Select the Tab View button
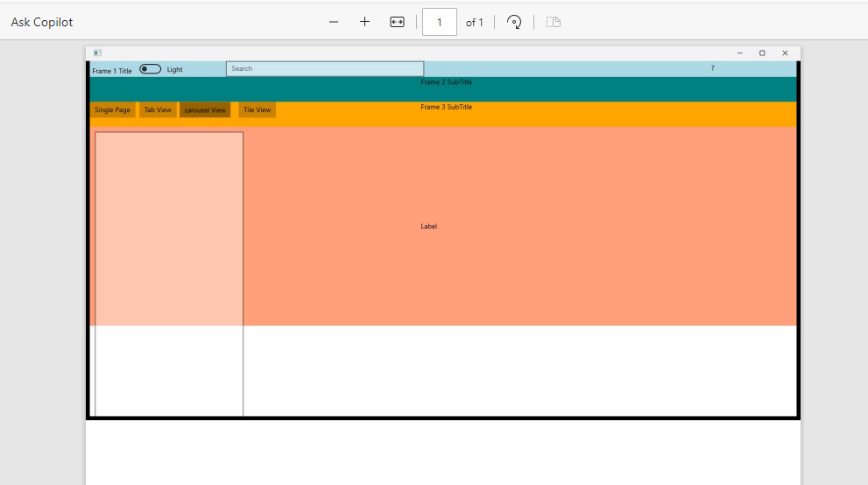The image size is (868, 485). point(158,109)
